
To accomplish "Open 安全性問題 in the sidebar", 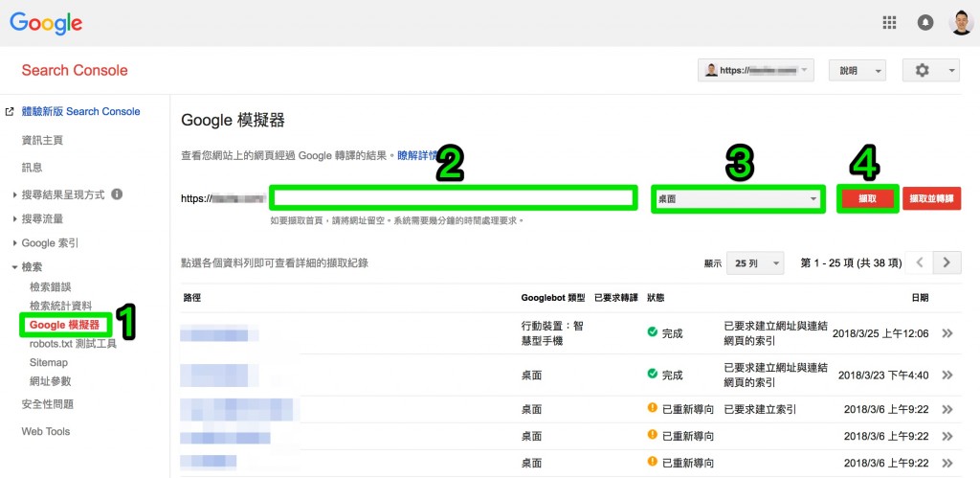I will point(48,404).
